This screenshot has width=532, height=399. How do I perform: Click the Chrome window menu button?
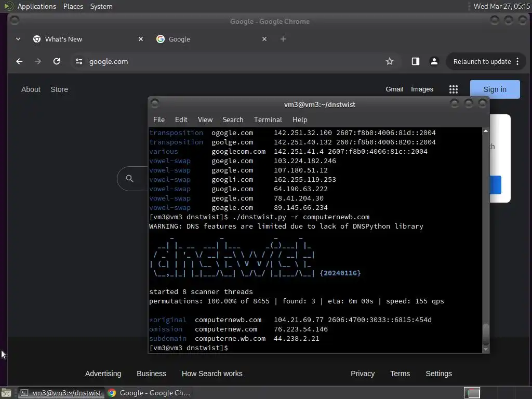pyautogui.click(x=14, y=20)
